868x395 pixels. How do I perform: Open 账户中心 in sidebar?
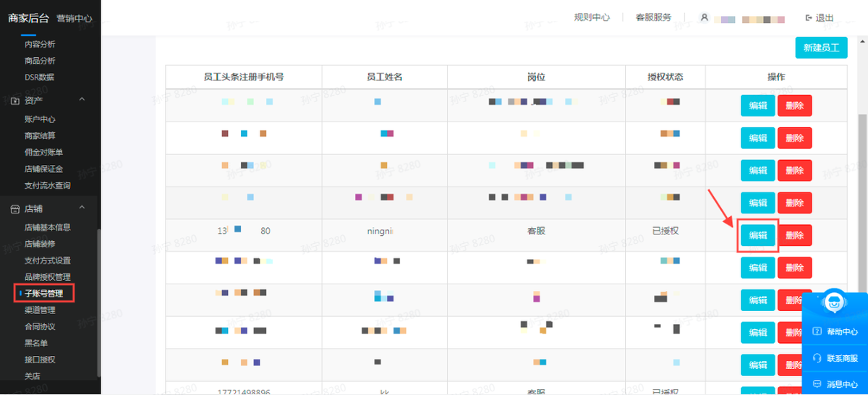point(40,119)
